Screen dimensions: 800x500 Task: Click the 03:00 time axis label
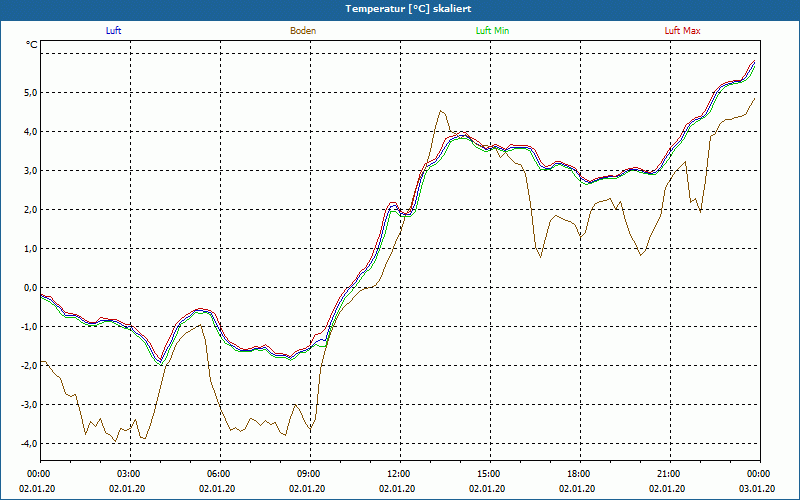[131, 474]
